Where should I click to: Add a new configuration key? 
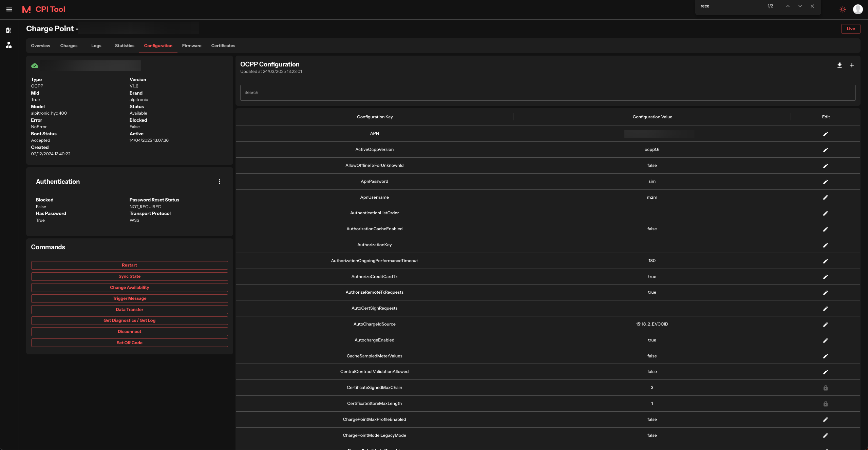pos(851,65)
